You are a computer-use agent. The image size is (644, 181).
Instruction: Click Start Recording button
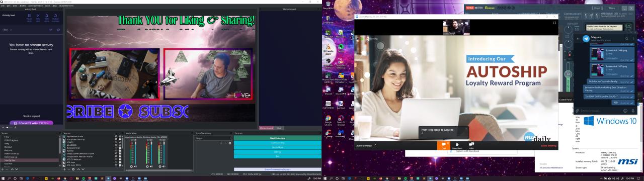coord(277,142)
